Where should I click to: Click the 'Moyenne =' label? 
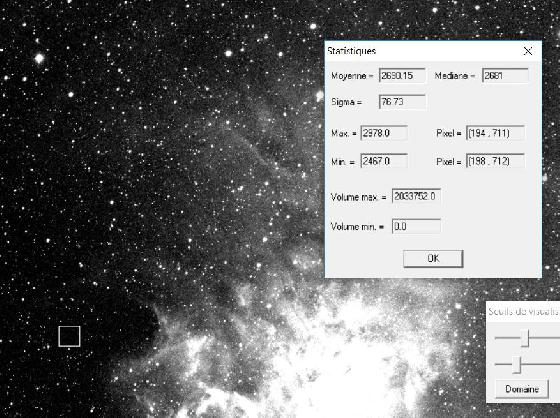click(x=352, y=76)
